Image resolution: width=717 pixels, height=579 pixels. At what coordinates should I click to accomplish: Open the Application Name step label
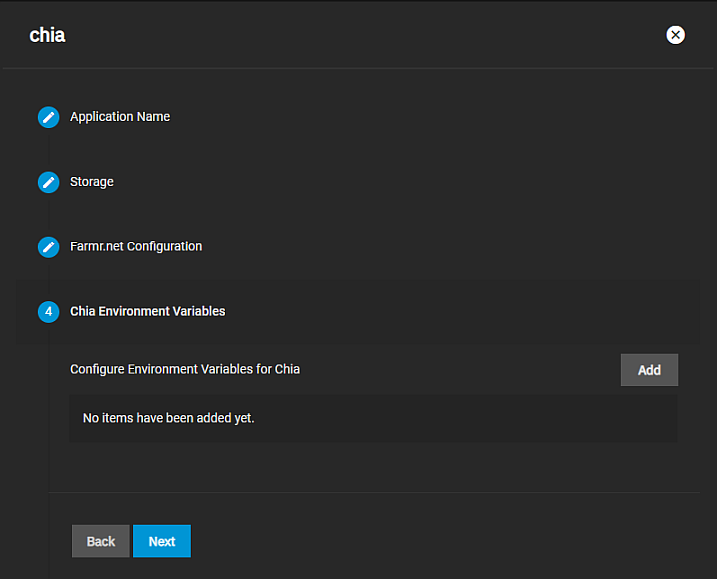[120, 117]
